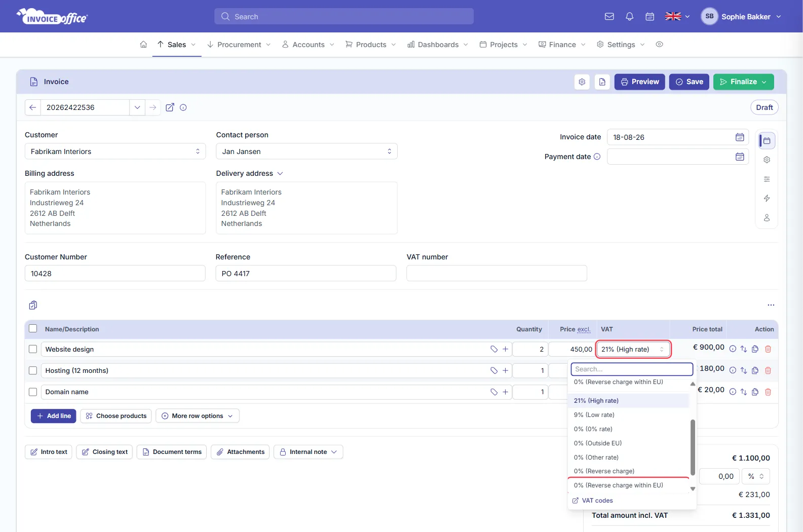Open Procurement menu
The height and width of the screenshot is (532, 803).
pyautogui.click(x=239, y=45)
